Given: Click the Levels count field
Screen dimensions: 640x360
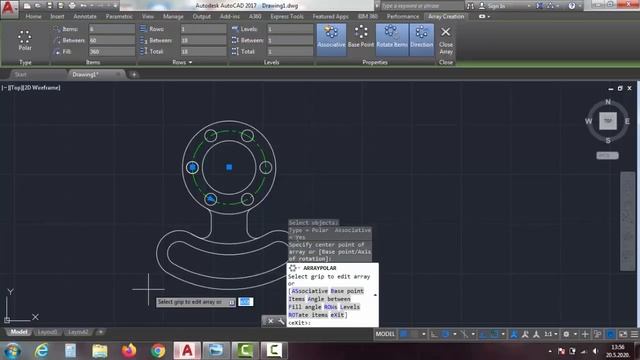Looking at the screenshot, I should click(x=290, y=29).
